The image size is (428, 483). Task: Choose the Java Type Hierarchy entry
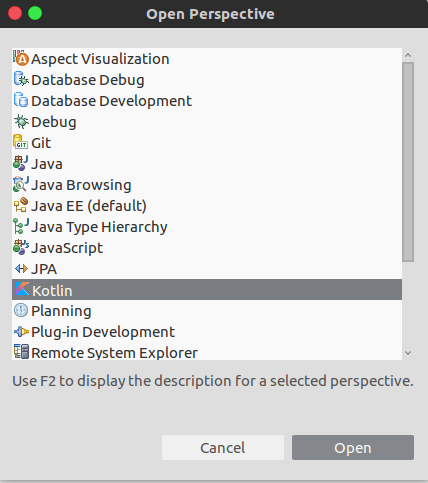tap(207, 227)
